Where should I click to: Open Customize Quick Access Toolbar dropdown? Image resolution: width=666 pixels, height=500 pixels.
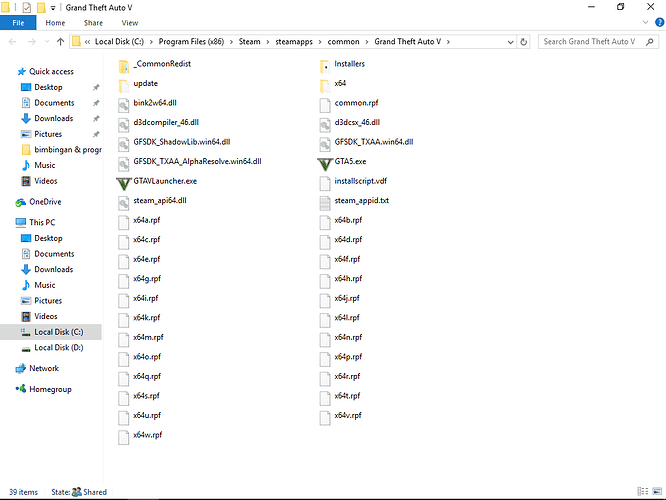(53, 8)
